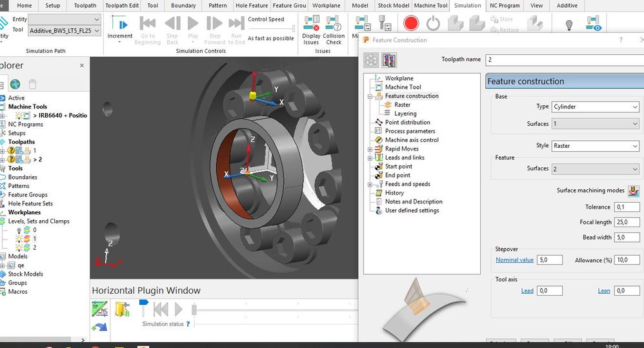
Task: Click the Lean link
Action: click(604, 291)
